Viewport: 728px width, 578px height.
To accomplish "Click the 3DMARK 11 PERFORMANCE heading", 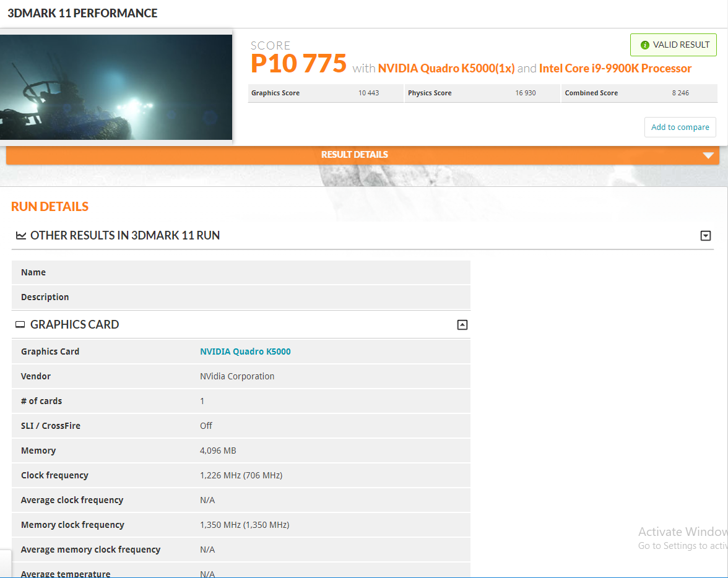I will [83, 13].
